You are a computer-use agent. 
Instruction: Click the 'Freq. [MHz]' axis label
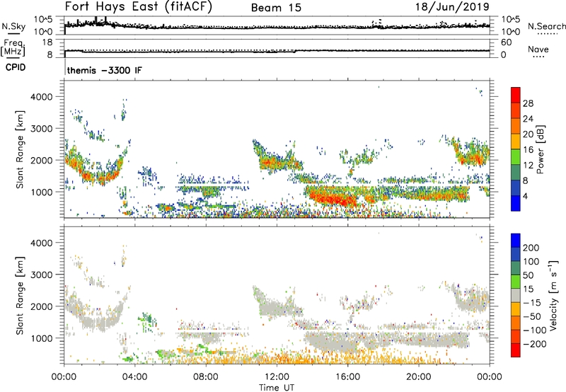click(x=13, y=47)
